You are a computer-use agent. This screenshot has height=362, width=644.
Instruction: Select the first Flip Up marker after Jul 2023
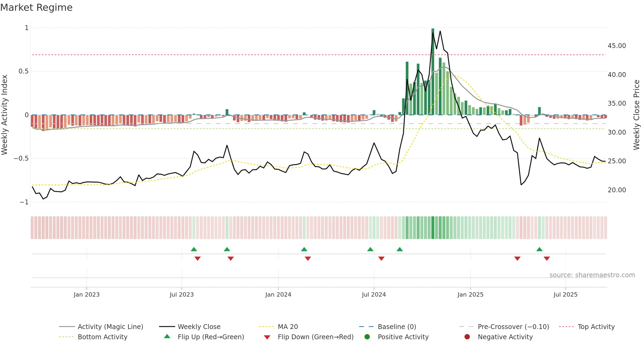pyautogui.click(x=194, y=249)
